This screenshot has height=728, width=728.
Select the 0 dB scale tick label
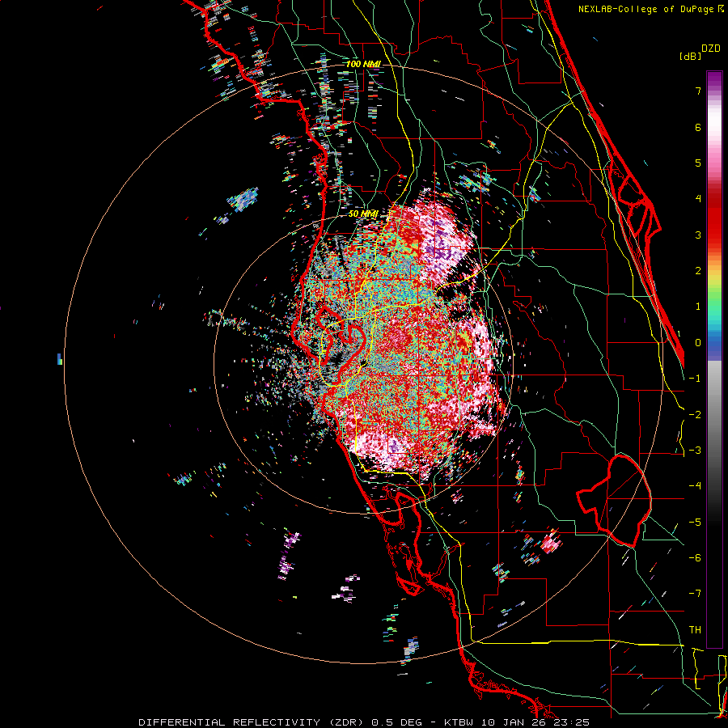click(x=698, y=343)
